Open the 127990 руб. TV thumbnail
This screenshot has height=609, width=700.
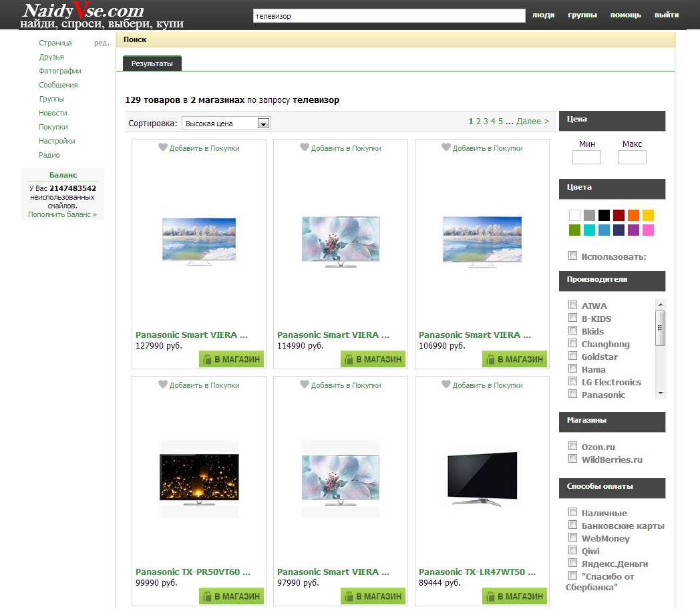click(199, 241)
